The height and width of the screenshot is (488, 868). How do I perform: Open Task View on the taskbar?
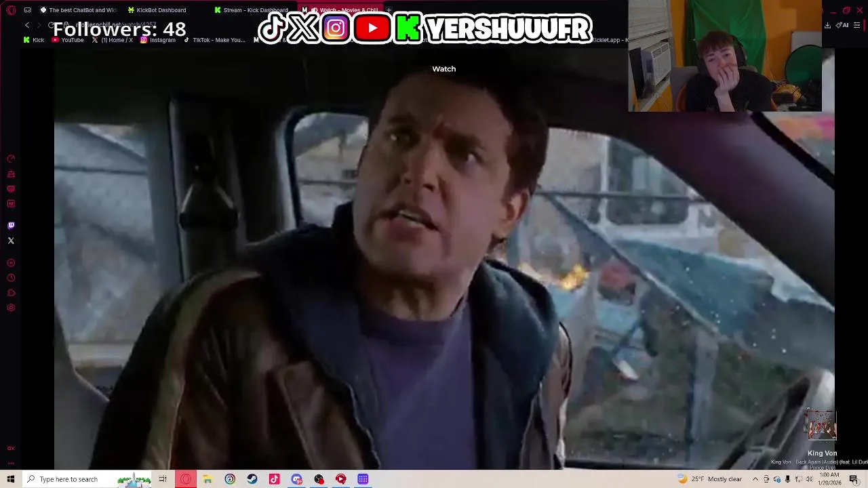click(x=163, y=479)
